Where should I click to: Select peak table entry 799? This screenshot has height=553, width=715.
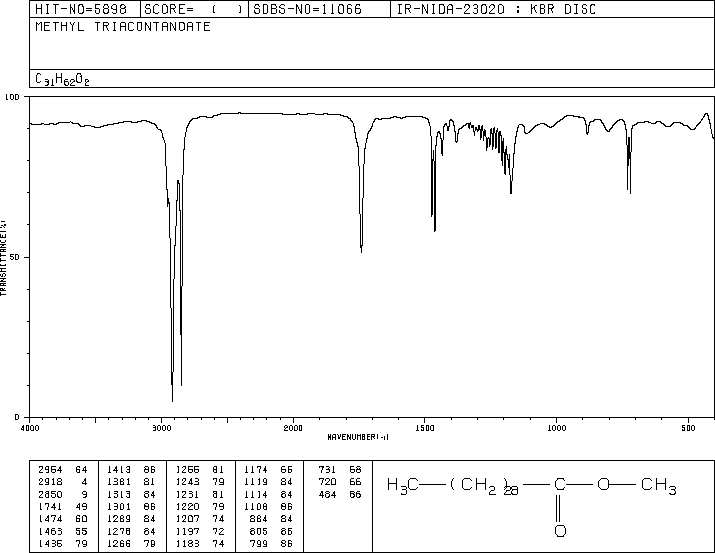pyautogui.click(x=271, y=543)
